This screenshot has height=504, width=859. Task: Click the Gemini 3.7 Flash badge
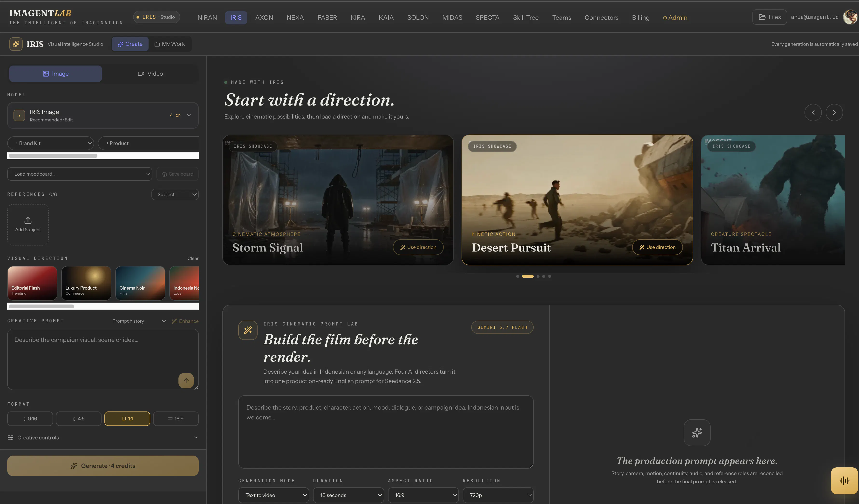502,327
